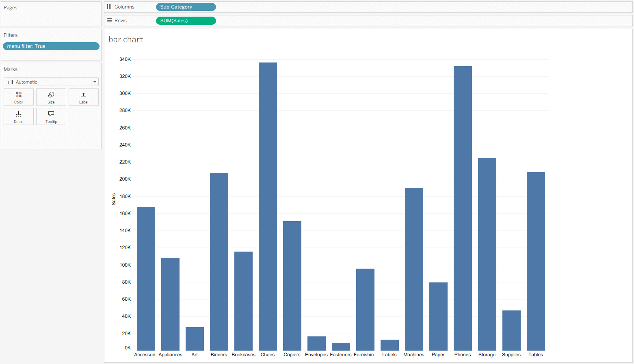Viewport: 634px width, 364px height.
Task: Click the Filters shelf label
Action: [x=11, y=35]
